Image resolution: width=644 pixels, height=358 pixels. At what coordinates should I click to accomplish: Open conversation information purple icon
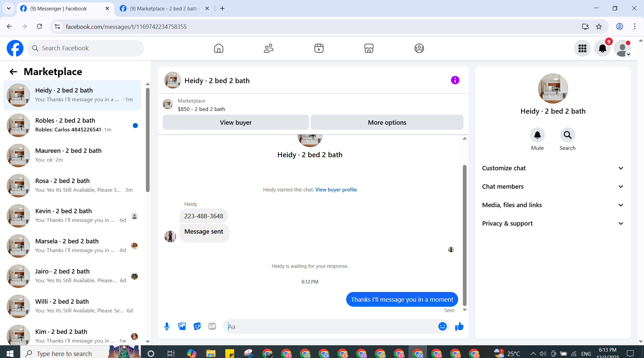(x=455, y=80)
